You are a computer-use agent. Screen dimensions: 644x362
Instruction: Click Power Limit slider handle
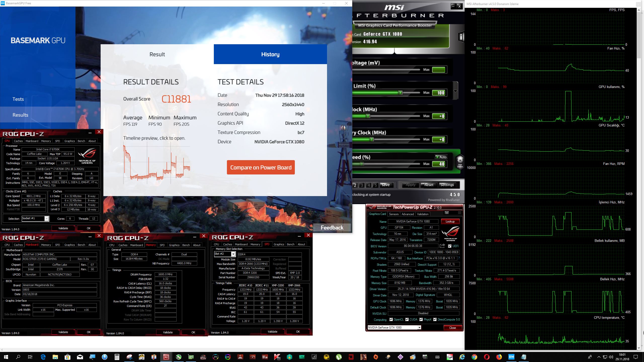pyautogui.click(x=400, y=93)
